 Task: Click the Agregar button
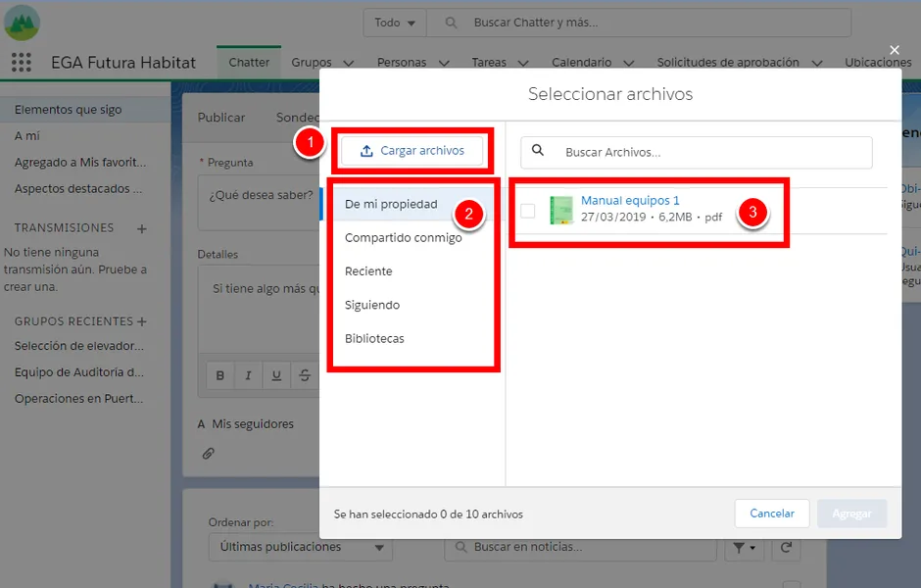click(851, 514)
